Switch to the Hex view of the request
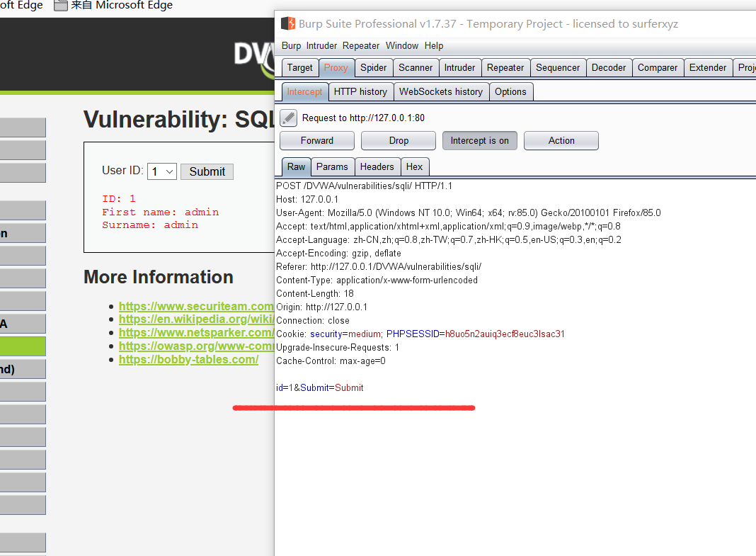This screenshot has height=556, width=756. click(x=415, y=166)
